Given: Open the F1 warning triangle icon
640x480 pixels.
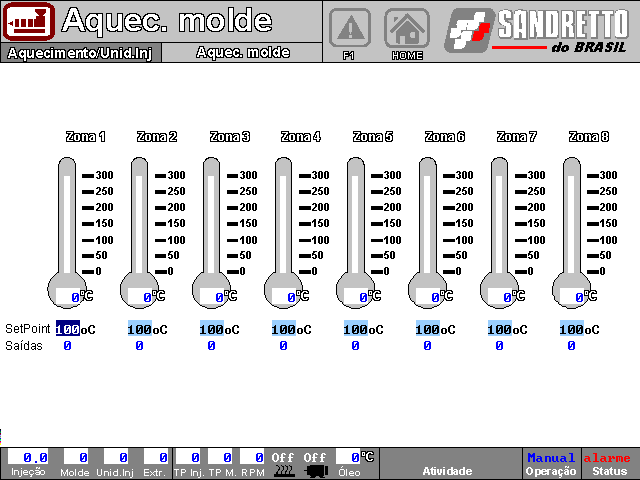Looking at the screenshot, I should click(x=349, y=26).
